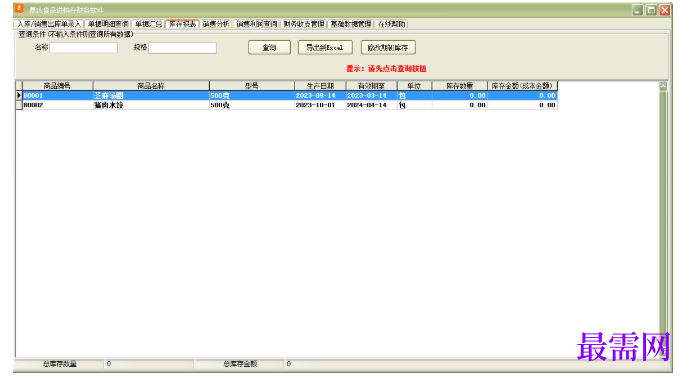The image size is (689, 378).
Task: Click the 2023-09-14 production date cell
Action: 320,95
